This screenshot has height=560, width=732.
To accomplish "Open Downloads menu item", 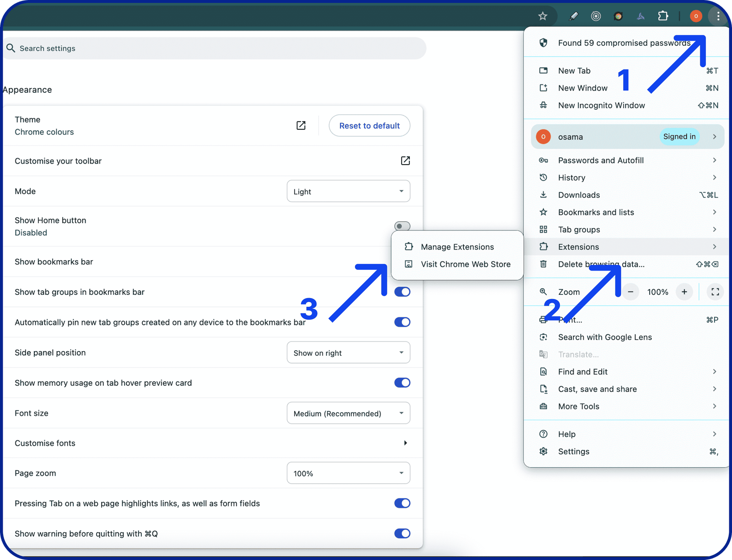I will pos(627,195).
